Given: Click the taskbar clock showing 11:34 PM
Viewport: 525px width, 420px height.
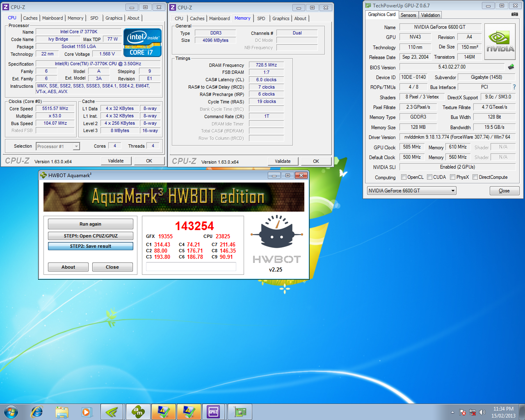Looking at the screenshot, I should pyautogui.click(x=504, y=412).
